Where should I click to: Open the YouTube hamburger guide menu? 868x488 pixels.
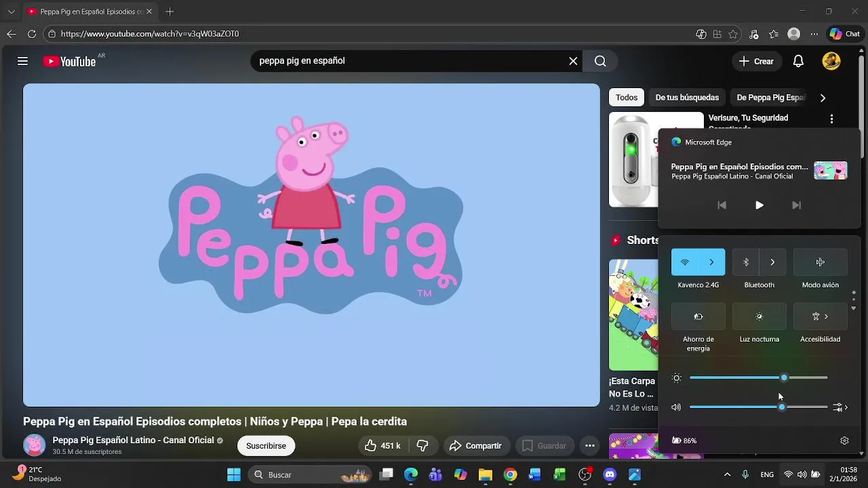point(22,61)
